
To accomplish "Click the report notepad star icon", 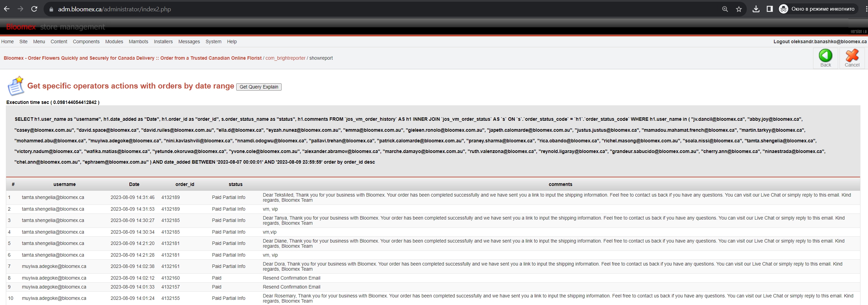I will coord(15,86).
